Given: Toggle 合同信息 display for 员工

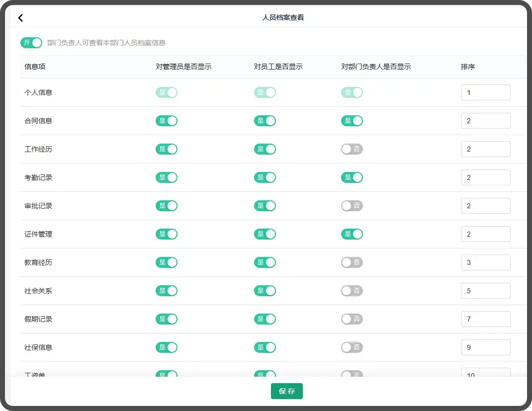Looking at the screenshot, I should 265,121.
